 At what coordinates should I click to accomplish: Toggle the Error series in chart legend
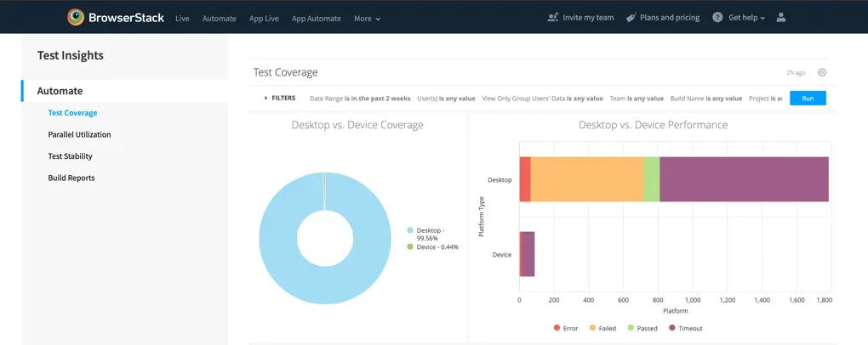pos(557,328)
